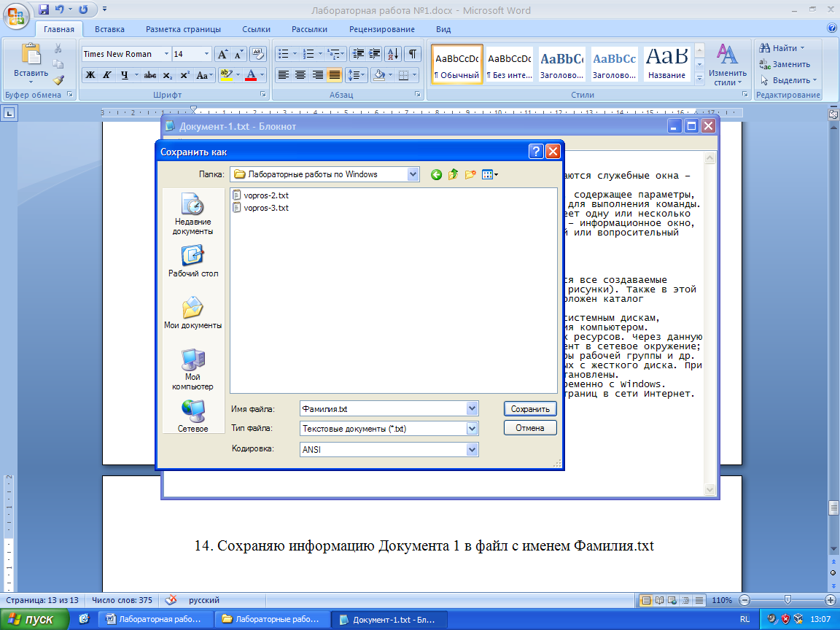Image resolution: width=840 pixels, height=630 pixels.
Task: Toggle Underline (Ч) formatting
Action: click(x=124, y=75)
